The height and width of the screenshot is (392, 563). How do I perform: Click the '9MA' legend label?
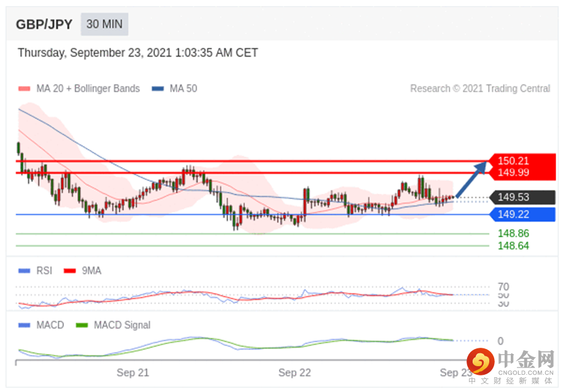[x=92, y=271]
